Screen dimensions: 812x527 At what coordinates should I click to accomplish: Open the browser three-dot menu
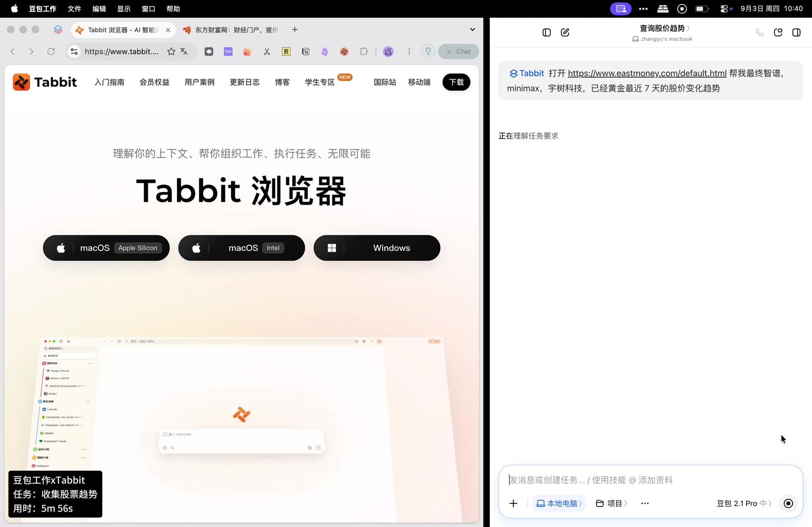[409, 51]
